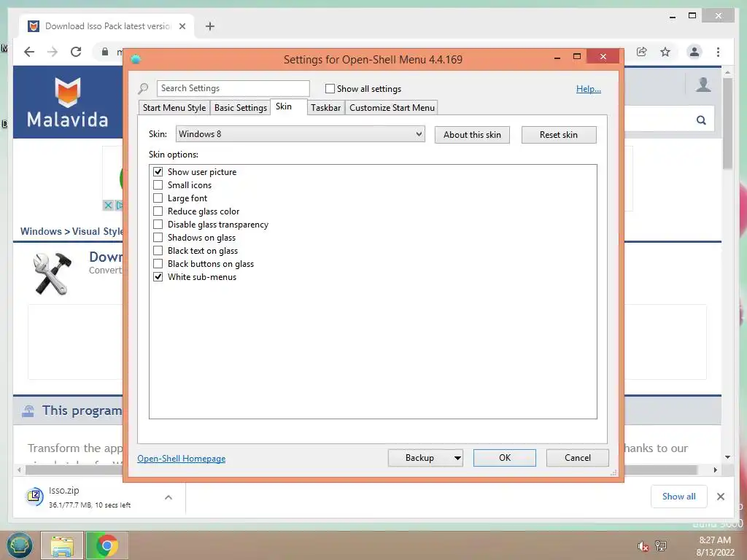Image resolution: width=747 pixels, height=560 pixels.
Task: Switch to Basic Settings tab
Action: coord(241,108)
